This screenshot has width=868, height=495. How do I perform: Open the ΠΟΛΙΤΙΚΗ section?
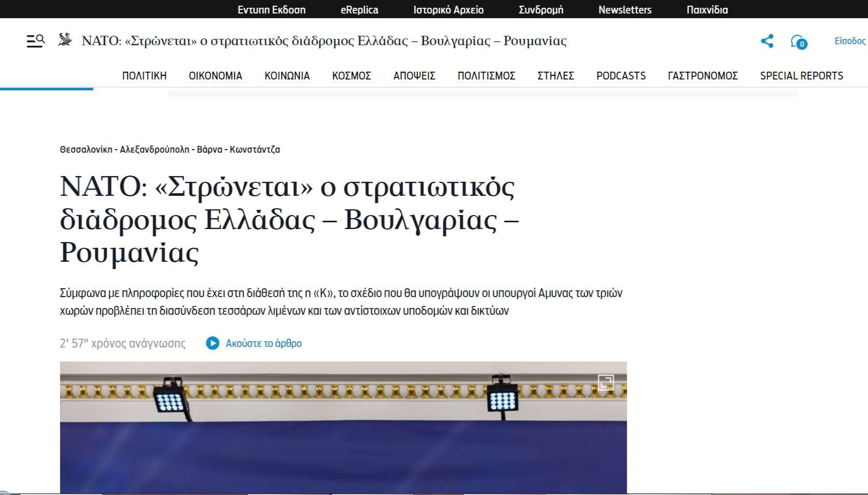(x=144, y=76)
